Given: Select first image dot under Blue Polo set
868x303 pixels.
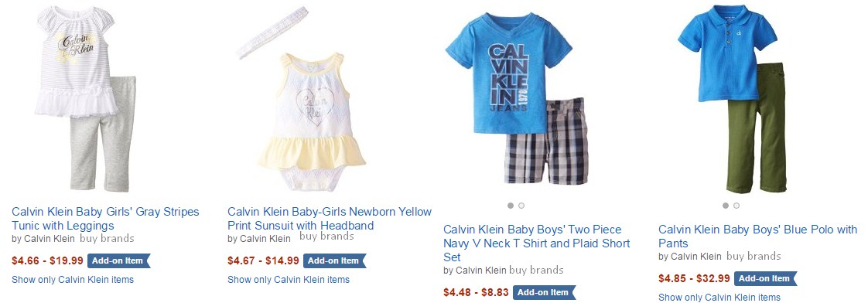Looking at the screenshot, I should coord(726,206).
